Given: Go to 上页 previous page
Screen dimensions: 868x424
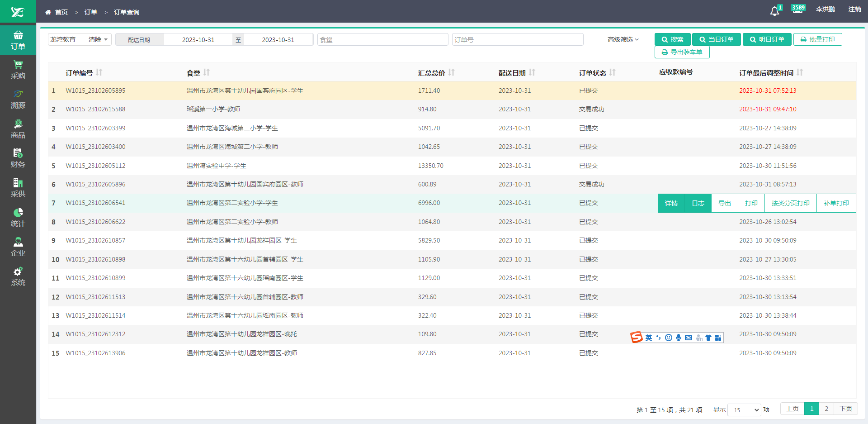Looking at the screenshot, I should [793, 409].
